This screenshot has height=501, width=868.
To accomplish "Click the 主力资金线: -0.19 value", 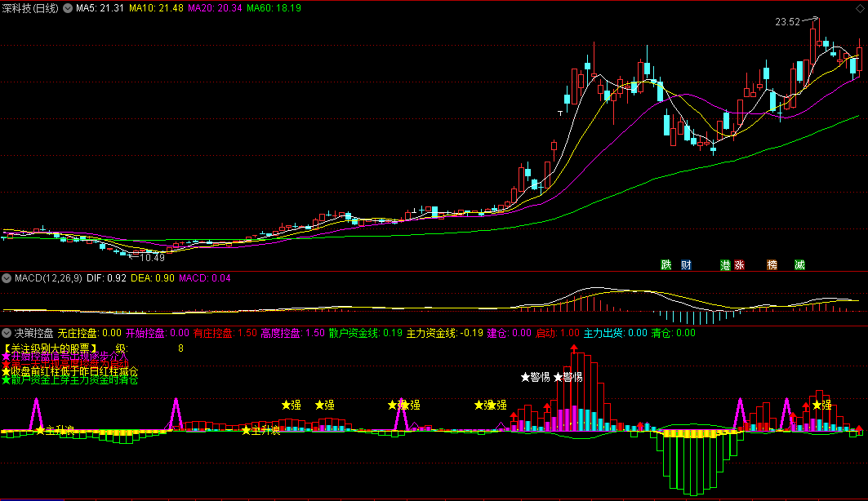I will [x=444, y=333].
